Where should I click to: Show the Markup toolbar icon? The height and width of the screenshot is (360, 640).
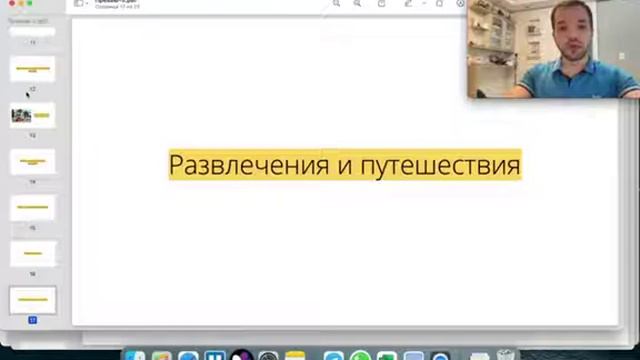(x=460, y=3)
